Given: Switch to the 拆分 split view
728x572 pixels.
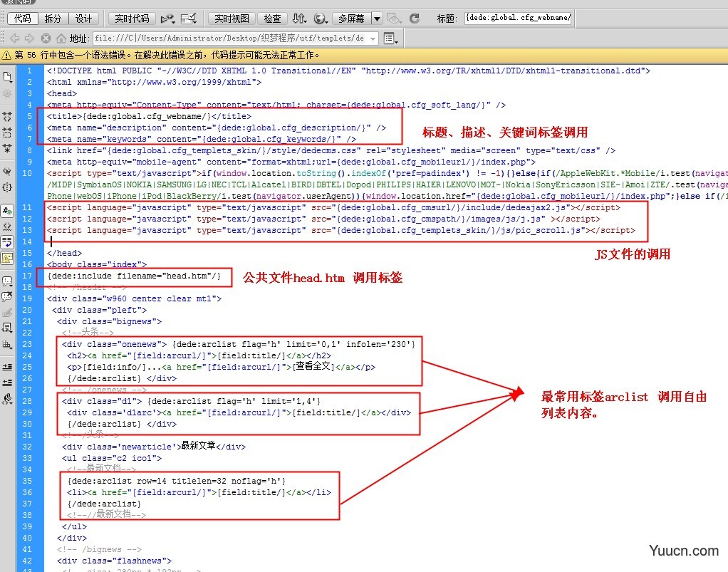Looking at the screenshot, I should [53, 19].
